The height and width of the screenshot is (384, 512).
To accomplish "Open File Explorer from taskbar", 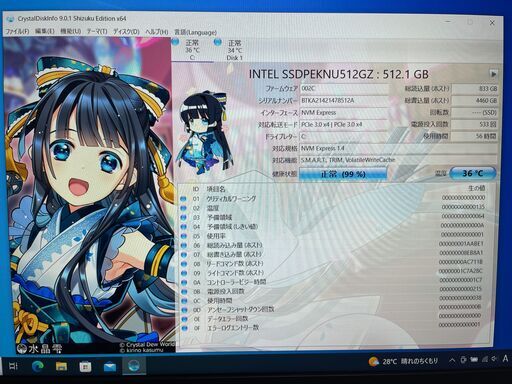I will [61, 367].
